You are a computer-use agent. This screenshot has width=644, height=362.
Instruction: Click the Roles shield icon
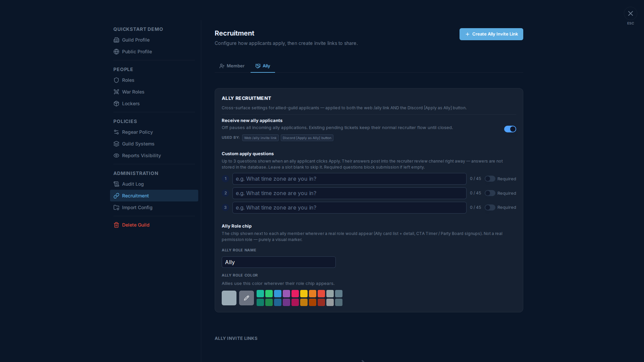[x=116, y=80]
